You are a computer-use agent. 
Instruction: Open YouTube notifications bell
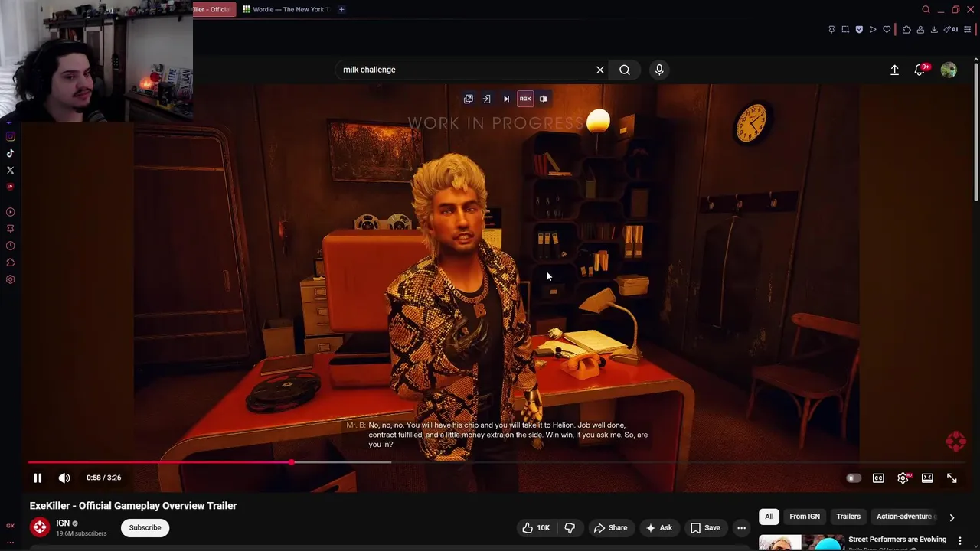(x=920, y=70)
